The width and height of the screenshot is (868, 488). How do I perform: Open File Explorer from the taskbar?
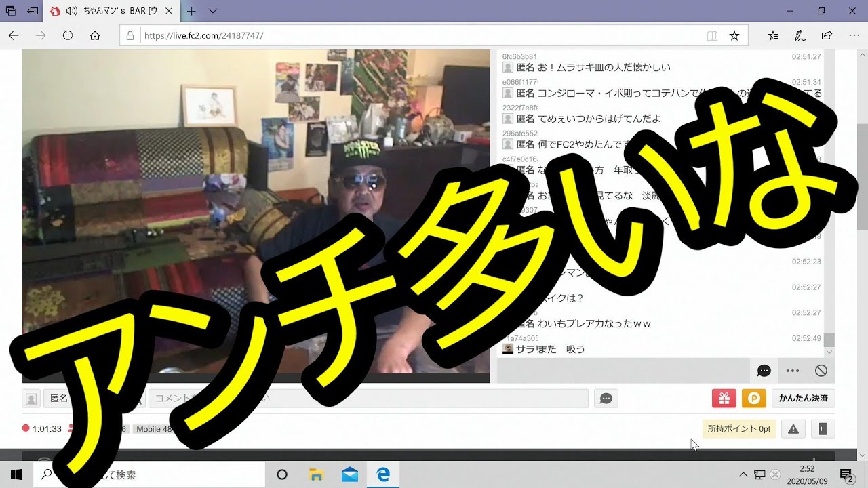(316, 474)
